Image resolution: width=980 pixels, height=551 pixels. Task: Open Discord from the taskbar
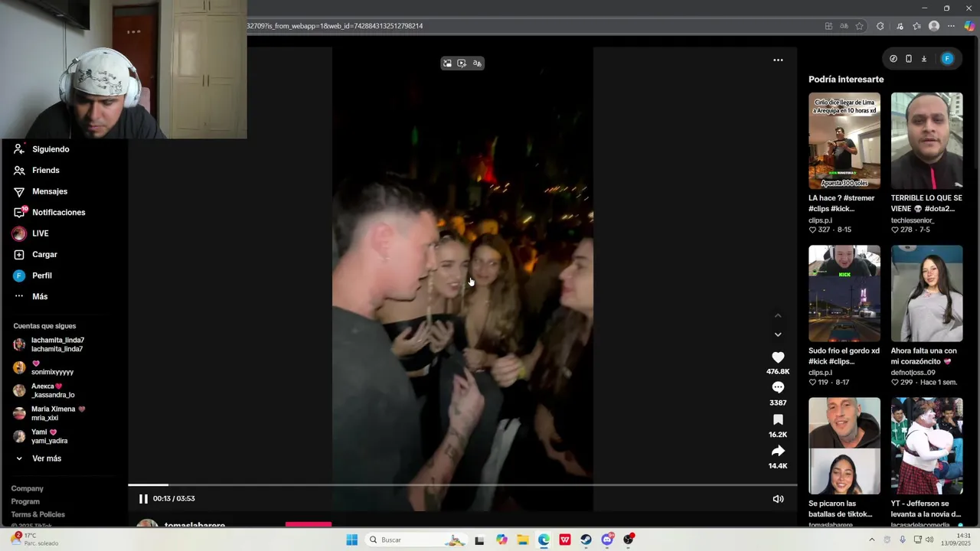coord(607,540)
